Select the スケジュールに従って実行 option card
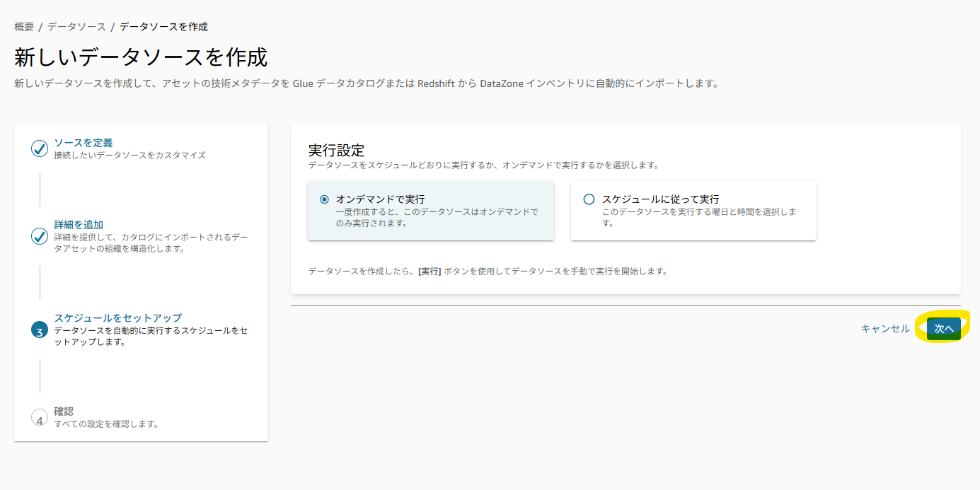 pyautogui.click(x=693, y=210)
